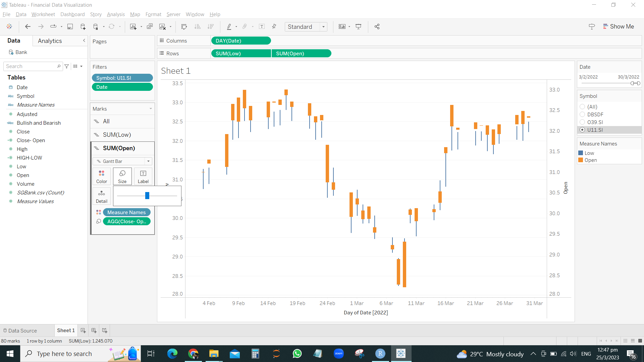644x362 pixels.
Task: Click the mark size slider handle
Action: tap(147, 196)
